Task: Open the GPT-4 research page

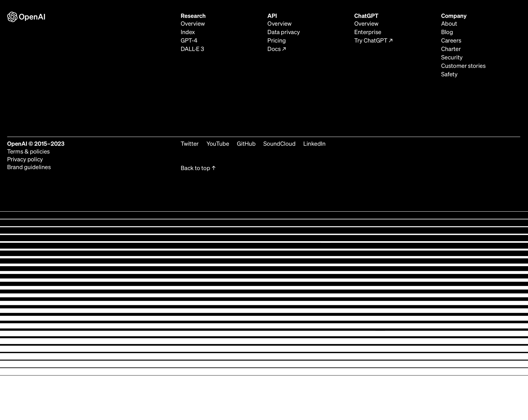Action: (189, 40)
